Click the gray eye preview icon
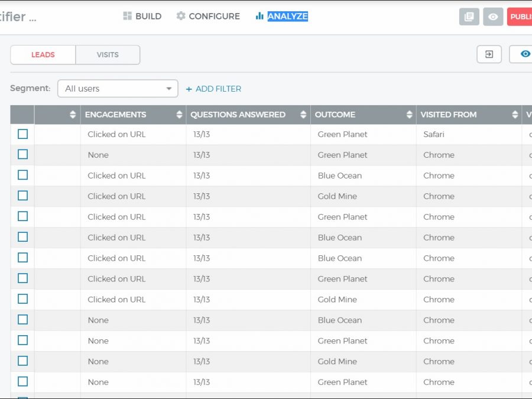The width and height of the screenshot is (532, 399). click(x=493, y=17)
